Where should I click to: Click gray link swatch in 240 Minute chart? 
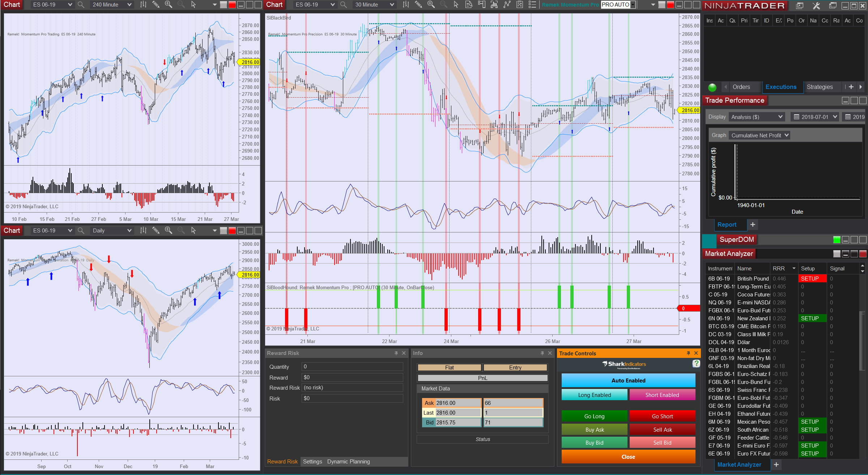click(224, 5)
